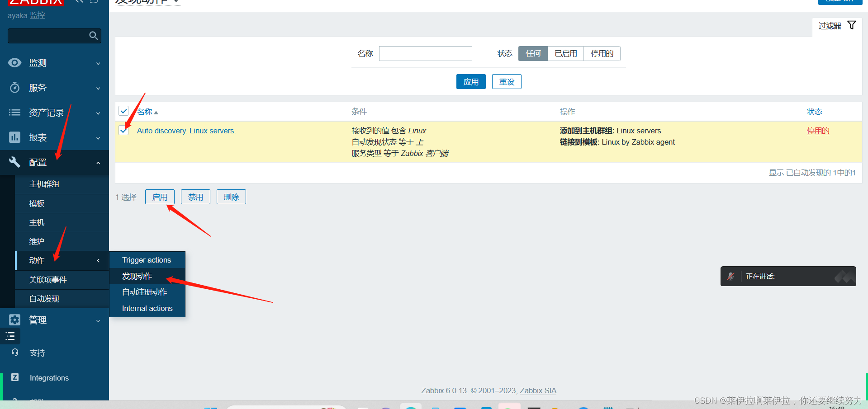Screen dimensions: 868x409
Task: Click the 重设 filter button
Action: point(507,82)
